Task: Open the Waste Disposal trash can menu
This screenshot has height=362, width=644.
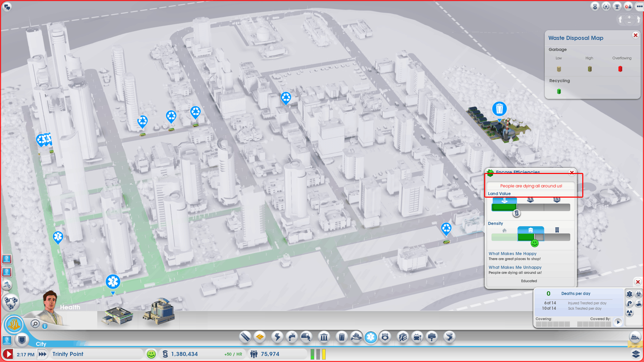Action: (341, 337)
